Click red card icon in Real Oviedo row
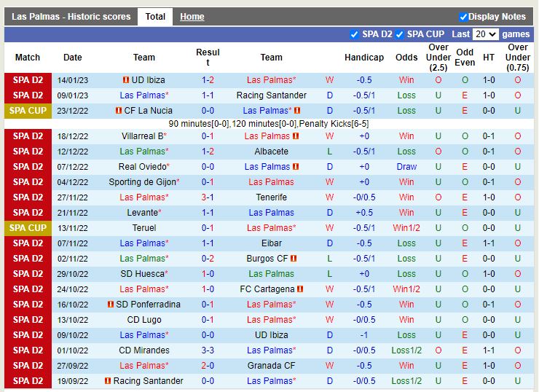This screenshot has width=539, height=392. click(296, 166)
